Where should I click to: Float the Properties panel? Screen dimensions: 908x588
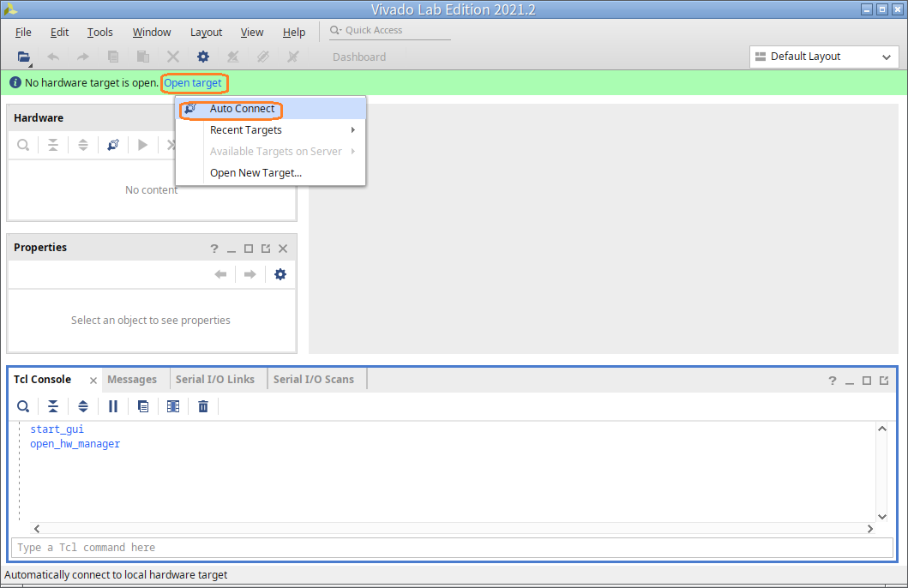[x=266, y=249]
